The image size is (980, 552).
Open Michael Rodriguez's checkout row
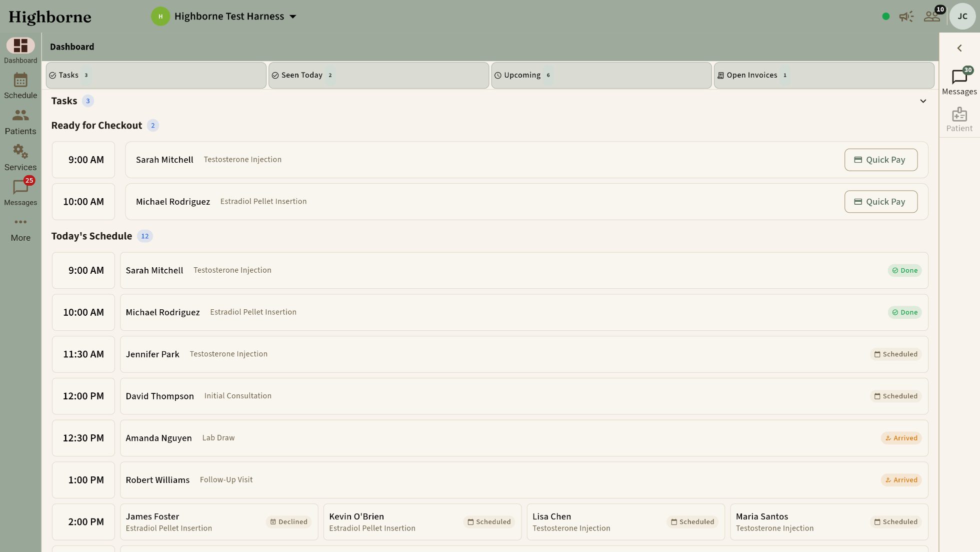coord(526,202)
